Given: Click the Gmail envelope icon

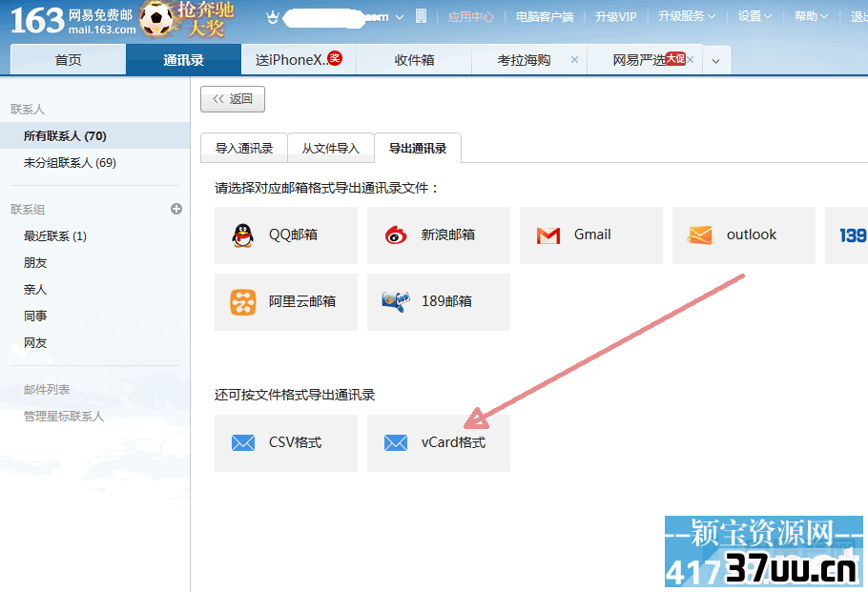Looking at the screenshot, I should coord(548,235).
